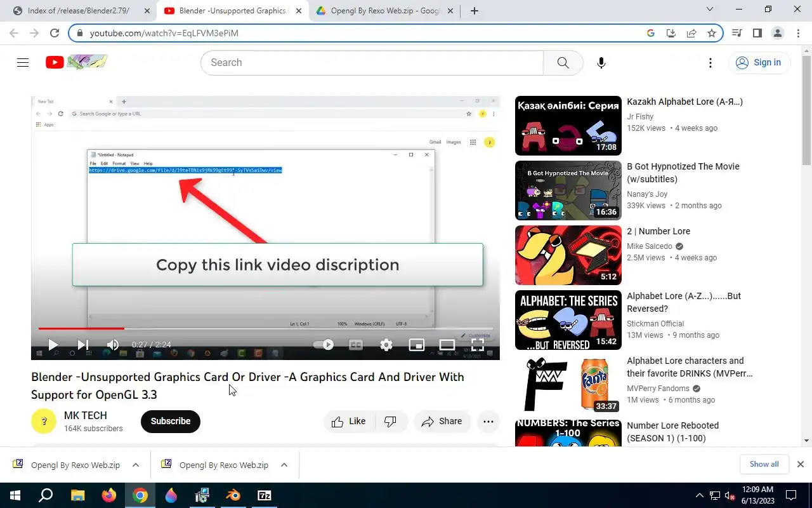The height and width of the screenshot is (508, 812).
Task: Enter full screen mode
Action: pyautogui.click(x=478, y=345)
